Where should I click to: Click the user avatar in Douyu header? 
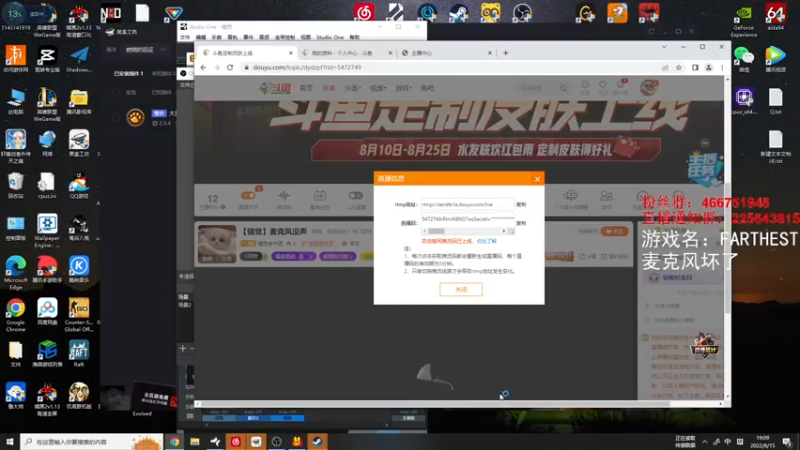coord(648,87)
